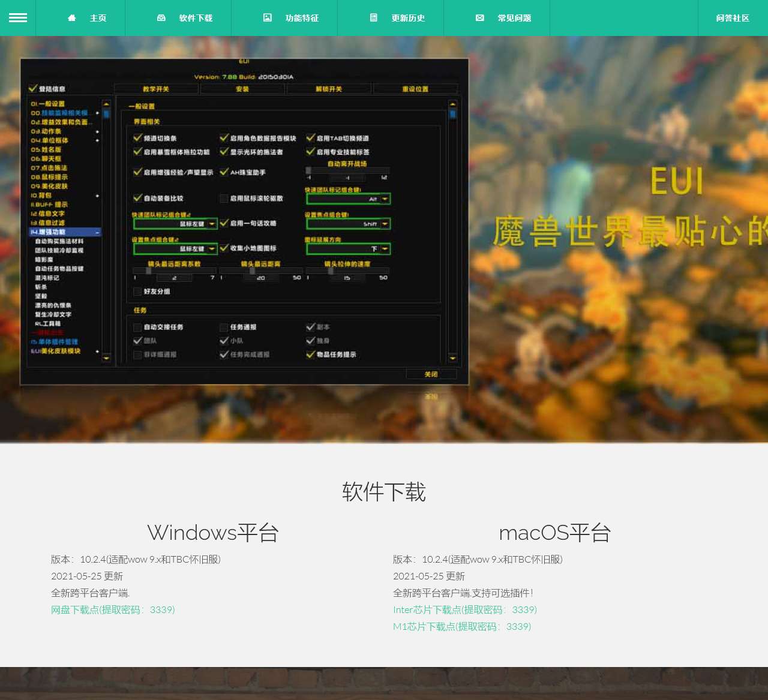
Task: Enable 自动交接任务 checkbox
Action: click(137, 327)
